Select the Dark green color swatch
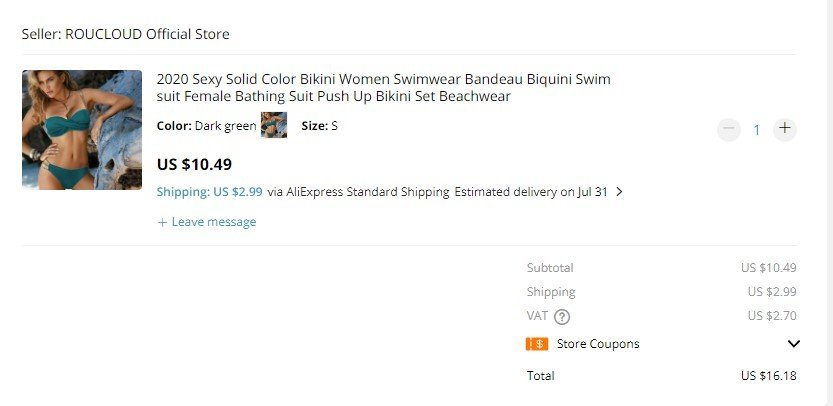The height and width of the screenshot is (406, 833). [x=274, y=126]
